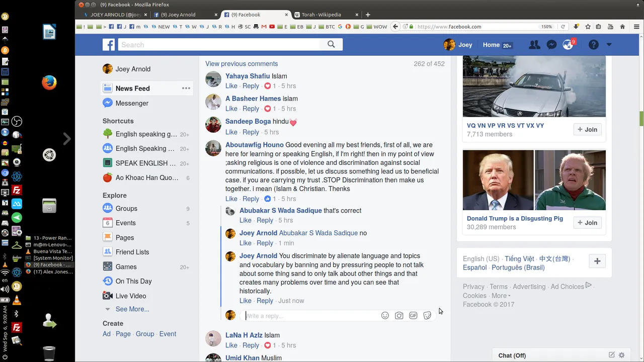This screenshot has width=644, height=362.
Task: Click the Facebook logo in header
Action: tap(109, 45)
